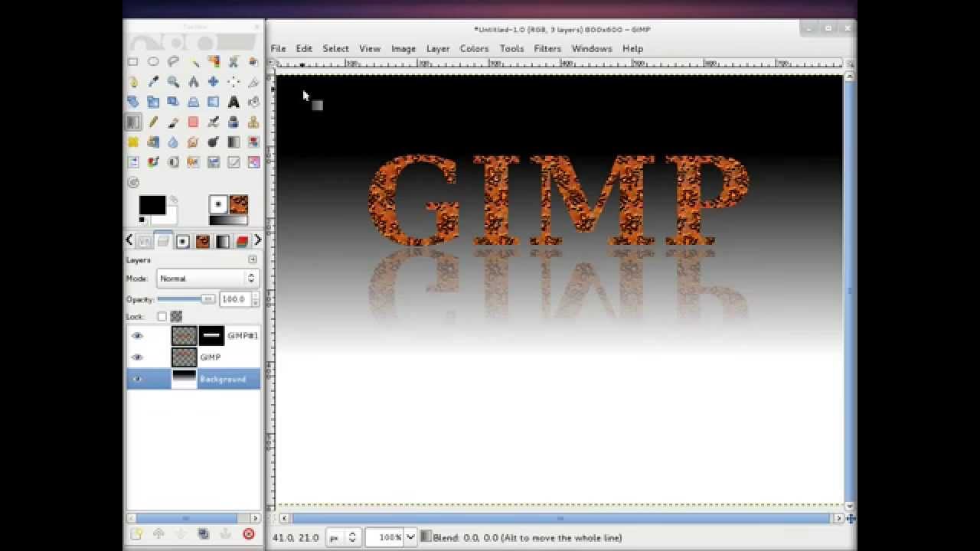Image resolution: width=980 pixels, height=551 pixels.
Task: Select the Blend gradient tool
Action: point(133,122)
